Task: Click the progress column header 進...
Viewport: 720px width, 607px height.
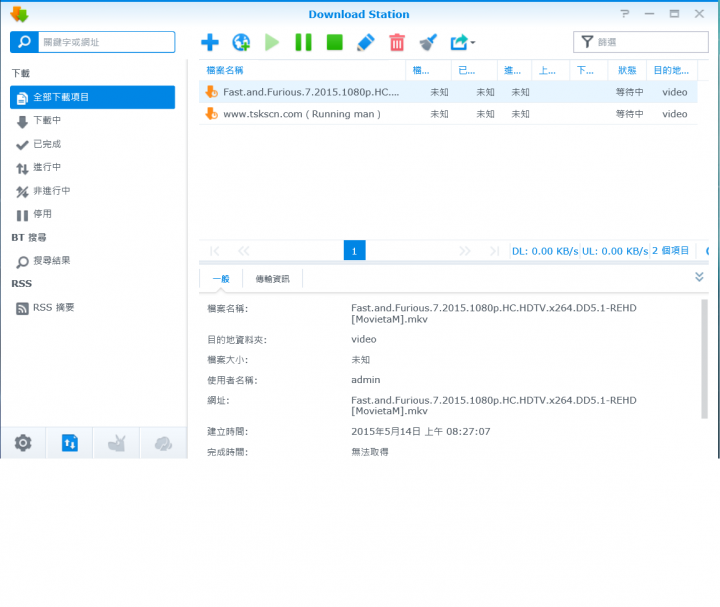Action: pos(514,70)
